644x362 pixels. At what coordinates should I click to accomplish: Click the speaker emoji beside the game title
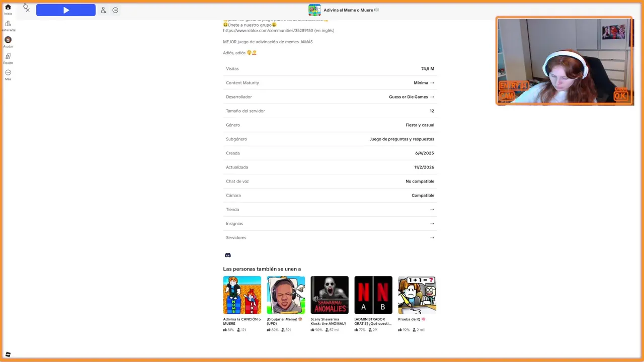pos(376,10)
